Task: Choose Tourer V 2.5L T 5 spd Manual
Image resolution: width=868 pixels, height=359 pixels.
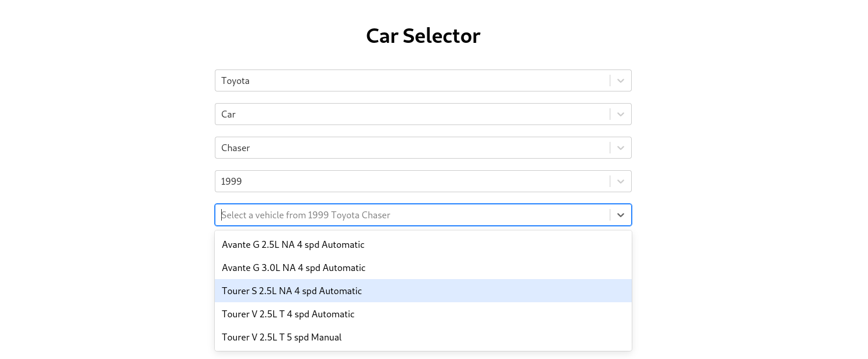Action: coord(281,337)
